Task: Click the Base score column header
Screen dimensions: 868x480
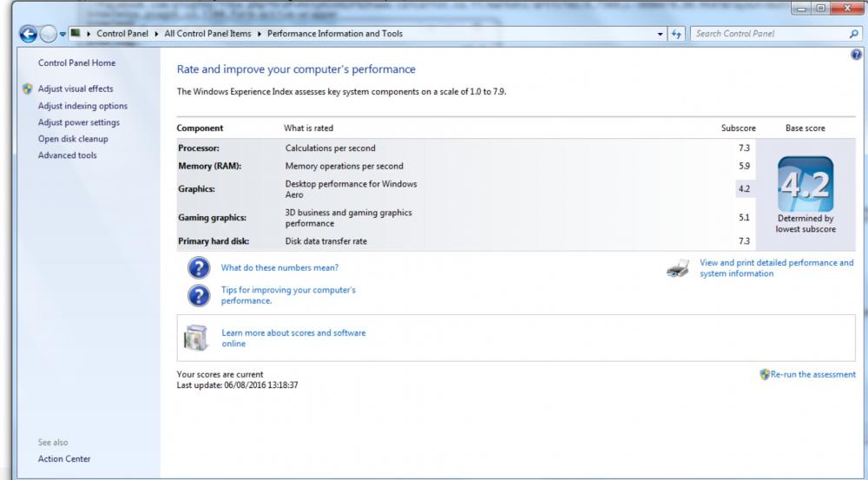Action: point(806,128)
